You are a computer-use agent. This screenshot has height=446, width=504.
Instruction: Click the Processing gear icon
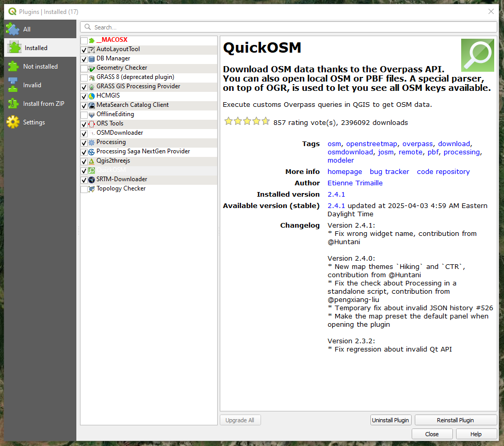coord(91,142)
